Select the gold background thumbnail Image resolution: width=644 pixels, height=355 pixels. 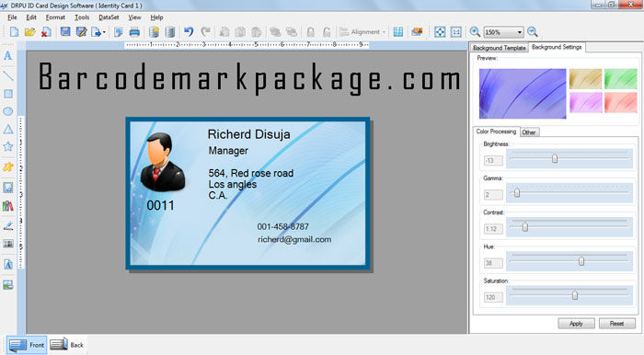click(585, 79)
